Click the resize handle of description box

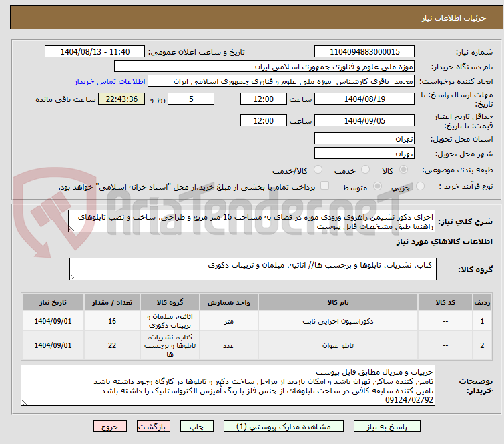coord(71,229)
